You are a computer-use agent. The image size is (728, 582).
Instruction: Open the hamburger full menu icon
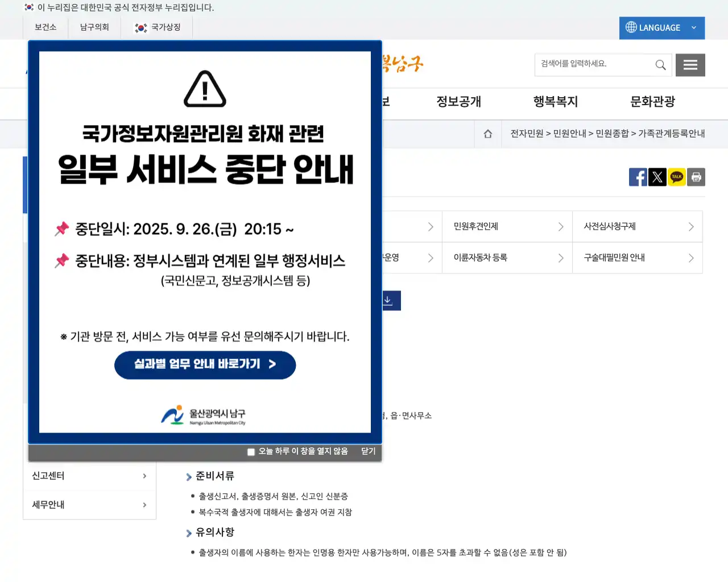click(x=690, y=65)
